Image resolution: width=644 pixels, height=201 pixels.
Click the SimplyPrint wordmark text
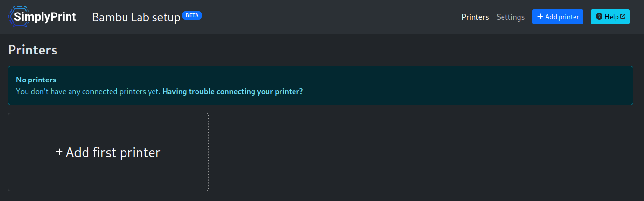tap(45, 17)
